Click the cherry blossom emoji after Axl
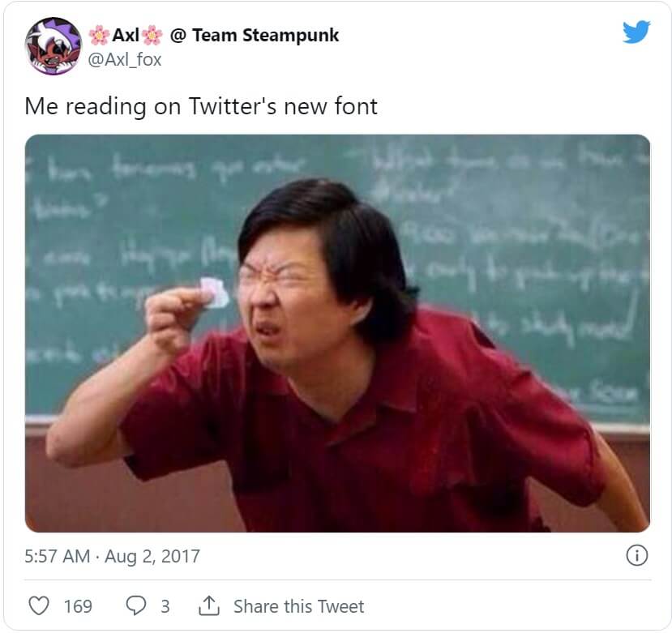Image resolution: width=672 pixels, height=633 pixels. (x=152, y=35)
